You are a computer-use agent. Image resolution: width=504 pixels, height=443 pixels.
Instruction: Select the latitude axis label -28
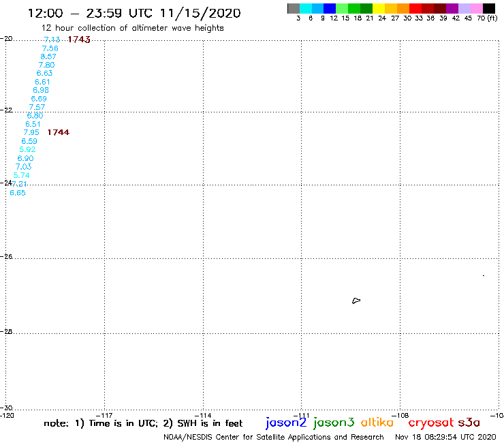(6, 331)
